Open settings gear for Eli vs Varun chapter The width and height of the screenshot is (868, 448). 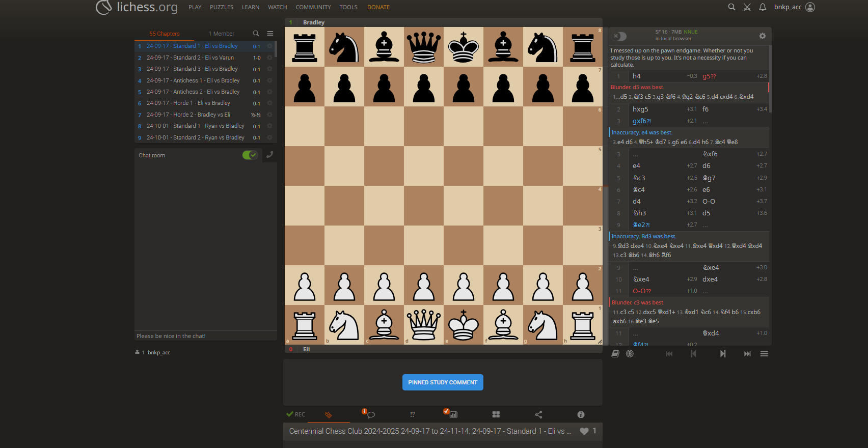[x=269, y=58]
